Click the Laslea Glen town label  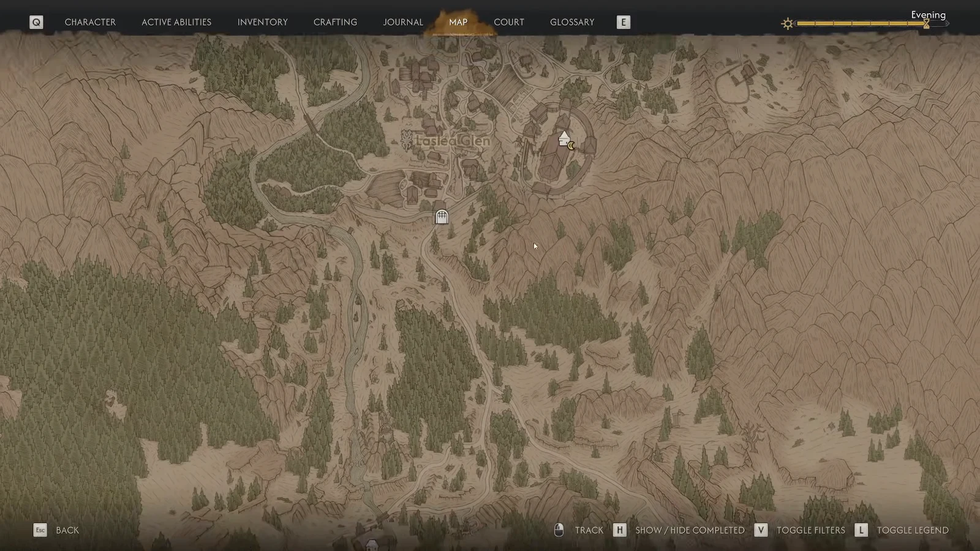point(453,141)
